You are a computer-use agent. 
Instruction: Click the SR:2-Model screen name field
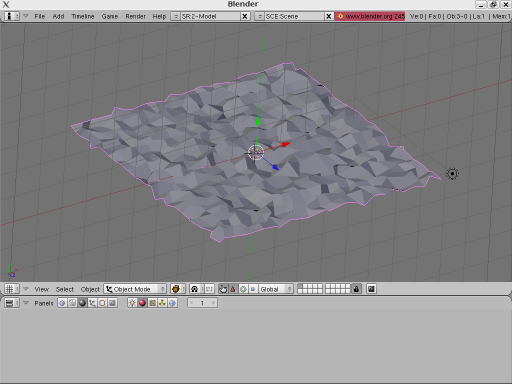(210, 16)
